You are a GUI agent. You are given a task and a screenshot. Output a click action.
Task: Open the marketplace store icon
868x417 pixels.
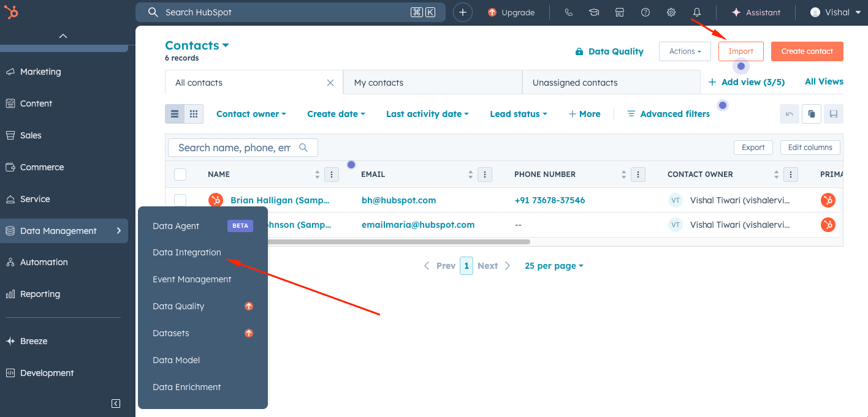coord(620,12)
